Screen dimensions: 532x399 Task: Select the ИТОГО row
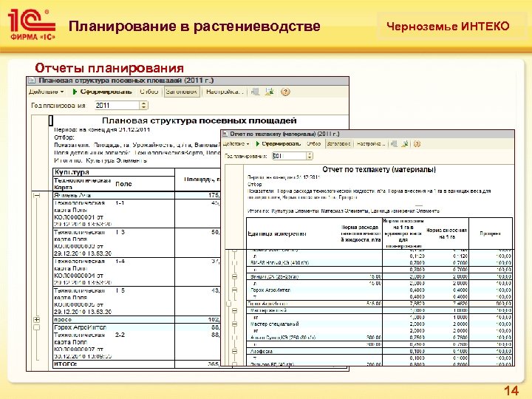pos(137,364)
